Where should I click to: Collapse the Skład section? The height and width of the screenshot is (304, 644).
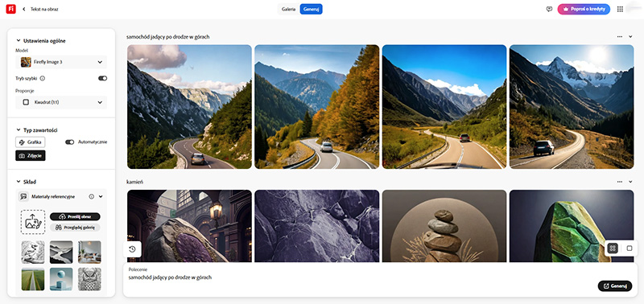18,182
